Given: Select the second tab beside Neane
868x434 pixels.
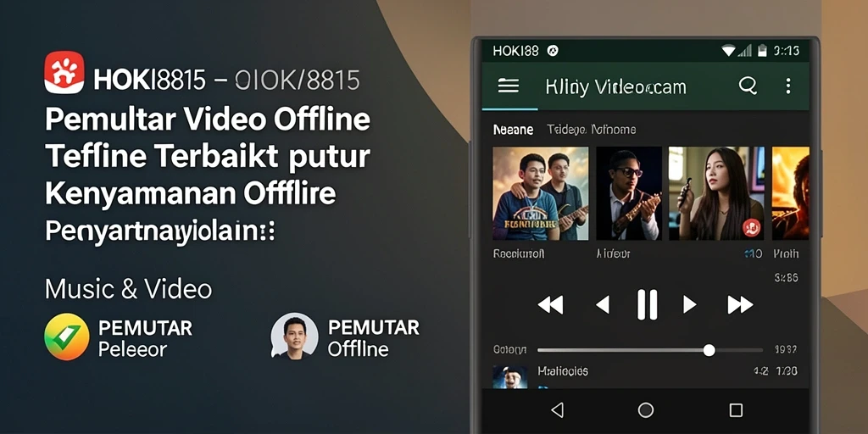Looking at the screenshot, I should [x=591, y=130].
